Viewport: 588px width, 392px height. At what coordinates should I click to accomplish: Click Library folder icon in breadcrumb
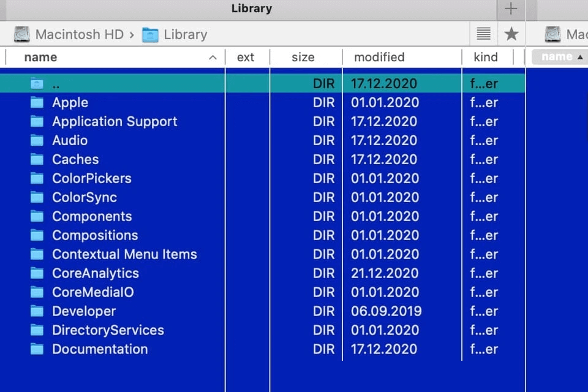pos(150,35)
